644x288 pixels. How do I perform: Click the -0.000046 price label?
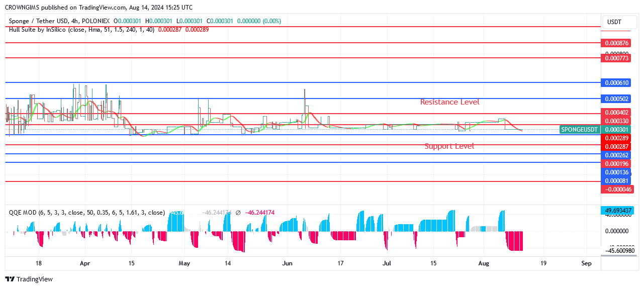[x=617, y=189]
